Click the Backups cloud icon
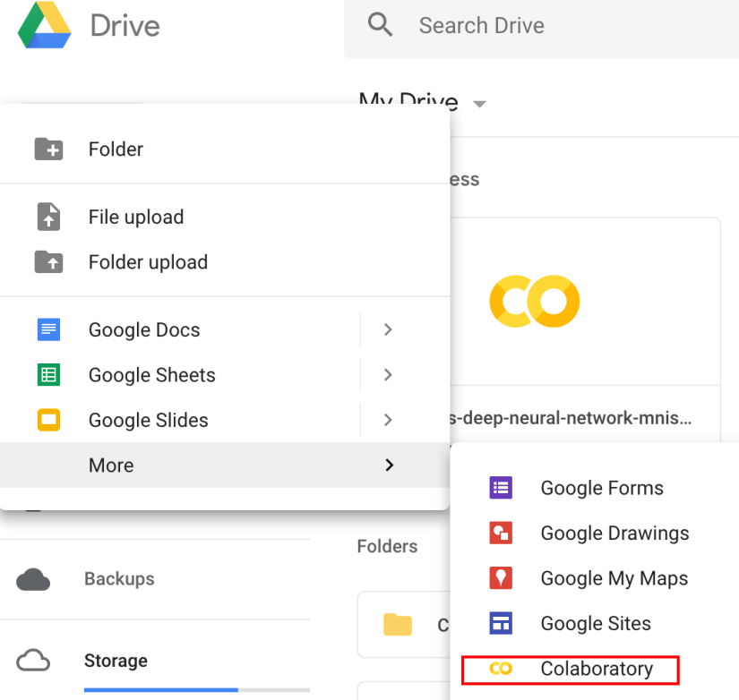The width and height of the screenshot is (739, 700). coord(33,579)
